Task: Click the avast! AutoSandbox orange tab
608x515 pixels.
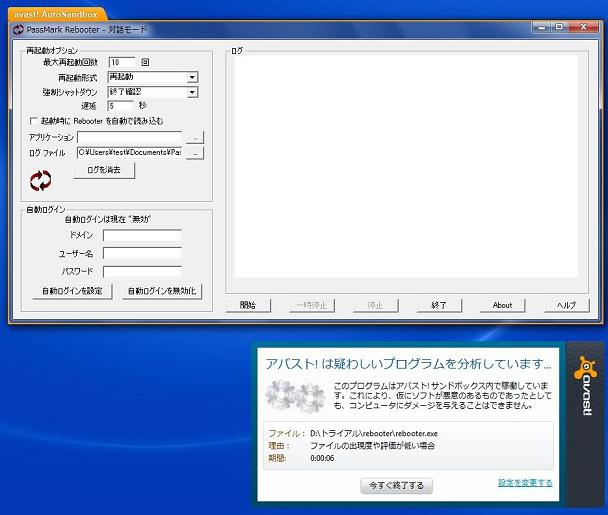Action: click(56, 14)
